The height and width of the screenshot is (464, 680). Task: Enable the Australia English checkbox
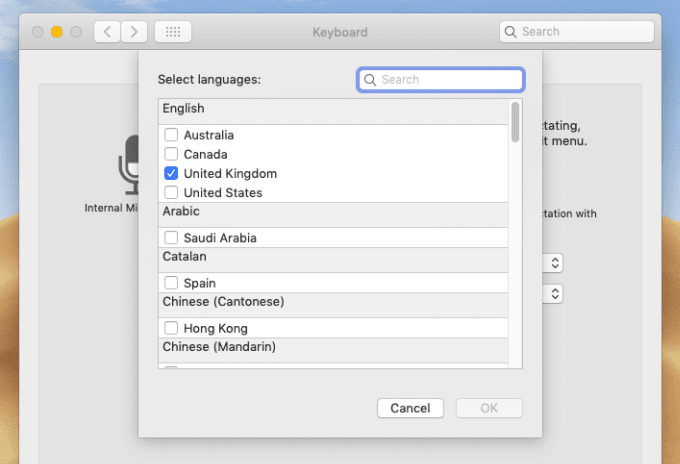171,135
